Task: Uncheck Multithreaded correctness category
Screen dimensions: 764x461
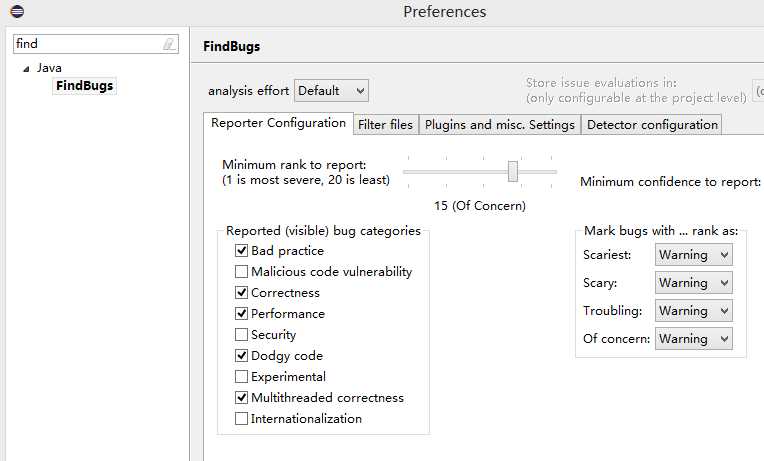Action: (x=241, y=397)
